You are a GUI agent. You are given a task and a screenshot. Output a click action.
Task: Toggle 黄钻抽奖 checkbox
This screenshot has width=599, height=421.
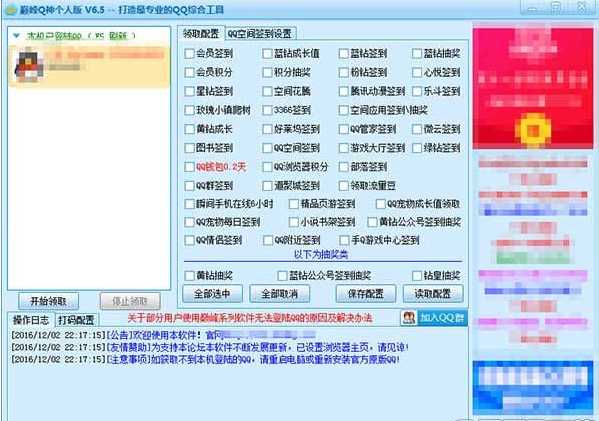tap(189, 275)
